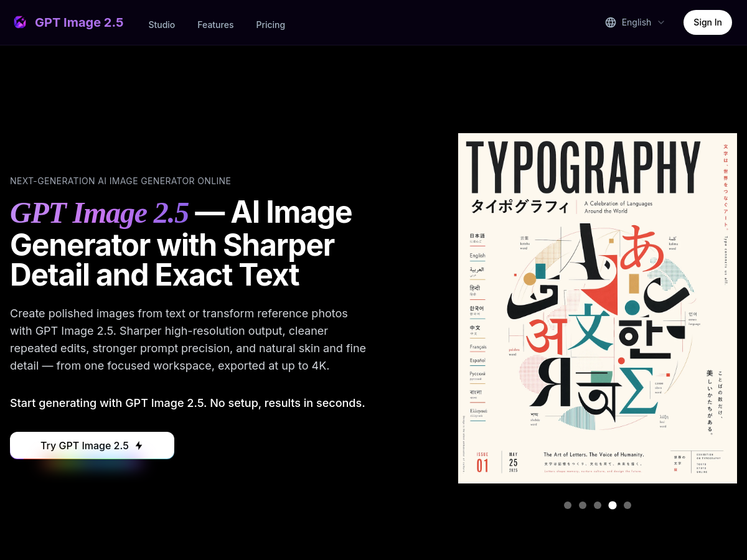Click the active fourth carousel dot
Image resolution: width=747 pixels, height=560 pixels.
click(613, 505)
